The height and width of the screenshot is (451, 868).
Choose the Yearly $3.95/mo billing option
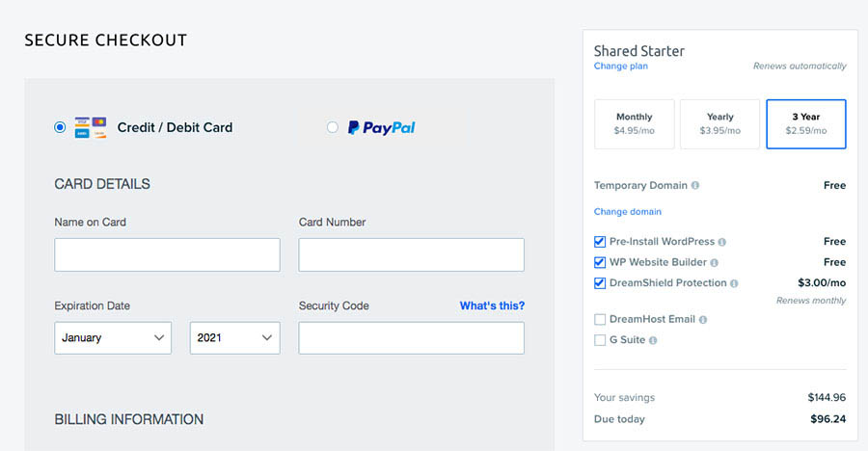click(719, 124)
